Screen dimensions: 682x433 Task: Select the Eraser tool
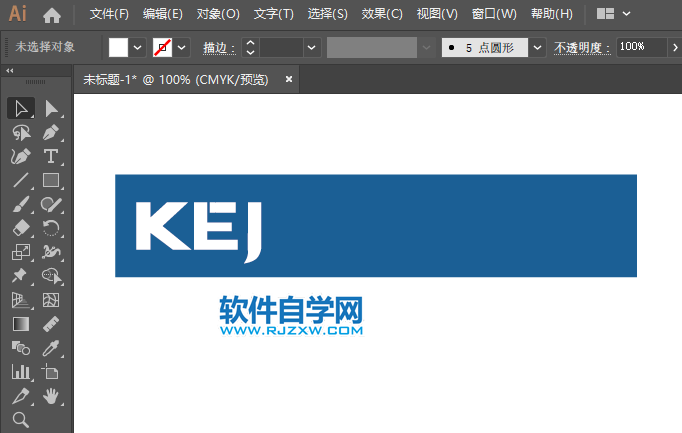pos(21,228)
